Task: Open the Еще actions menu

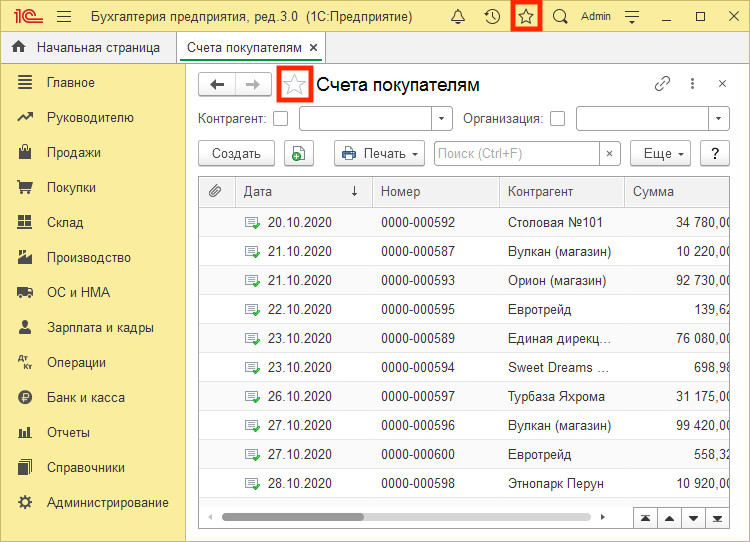Action: [x=660, y=153]
